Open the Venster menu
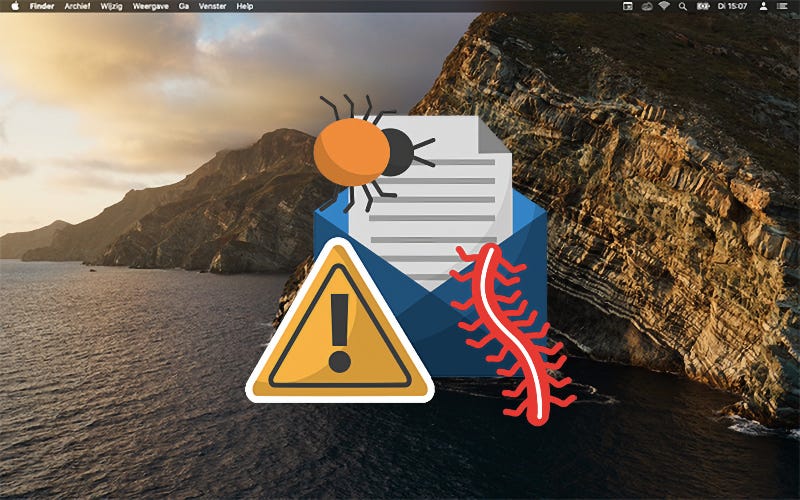This screenshot has height=500, width=800. click(x=212, y=6)
